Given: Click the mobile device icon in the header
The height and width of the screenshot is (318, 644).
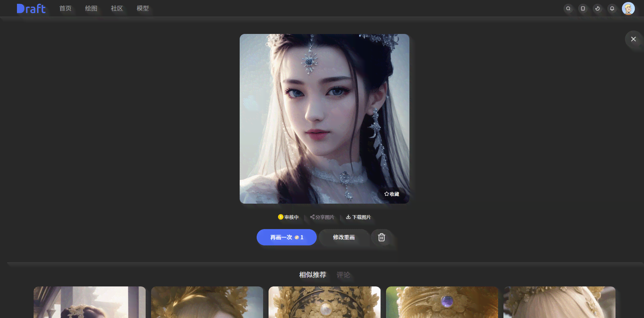Looking at the screenshot, I should pos(583,8).
